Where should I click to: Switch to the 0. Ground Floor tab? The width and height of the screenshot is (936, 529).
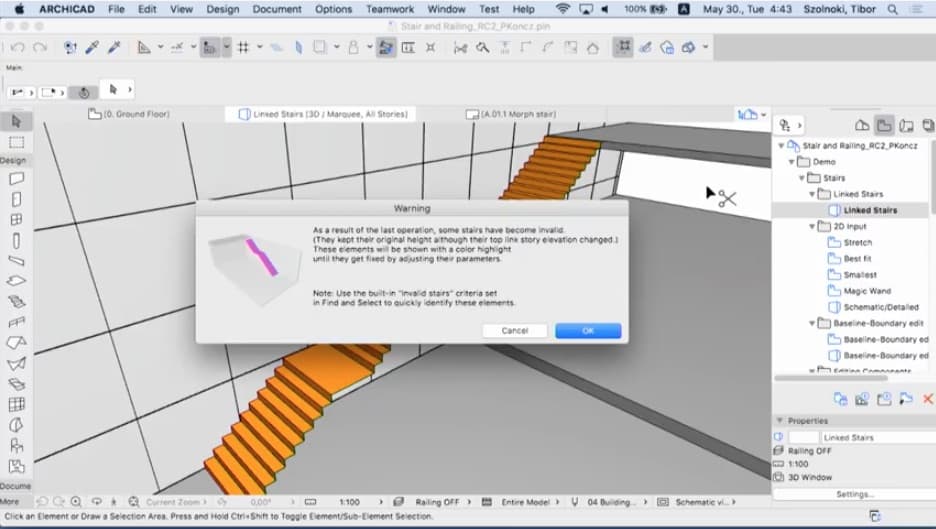pyautogui.click(x=129, y=114)
